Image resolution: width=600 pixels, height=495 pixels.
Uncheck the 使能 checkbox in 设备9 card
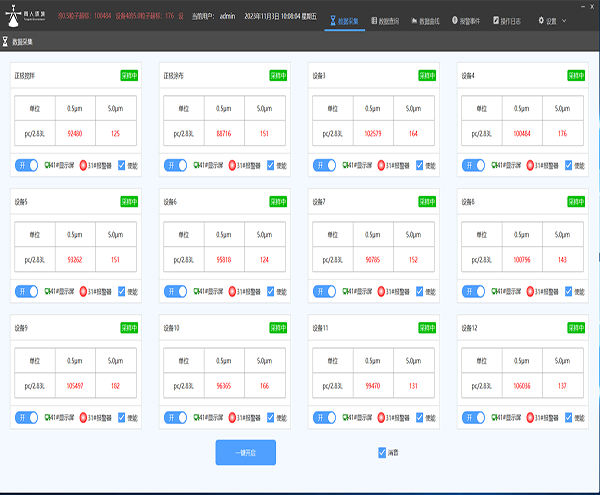[122, 417]
